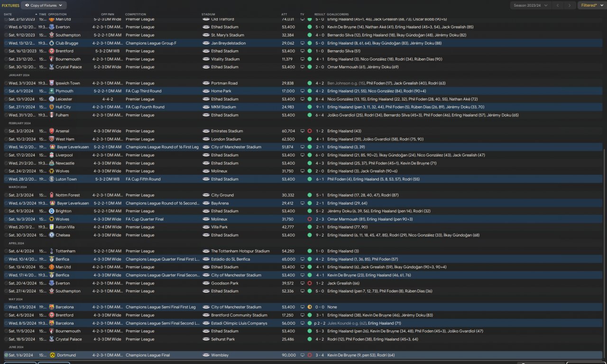Expand the Filtered options dropdown
Image resolution: width=607 pixels, height=364 pixels.
coord(591,5)
